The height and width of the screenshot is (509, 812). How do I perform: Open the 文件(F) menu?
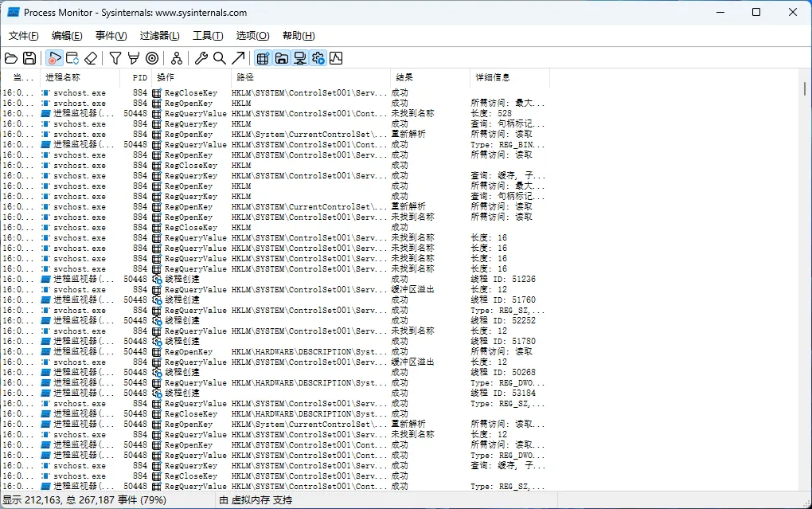(x=24, y=36)
